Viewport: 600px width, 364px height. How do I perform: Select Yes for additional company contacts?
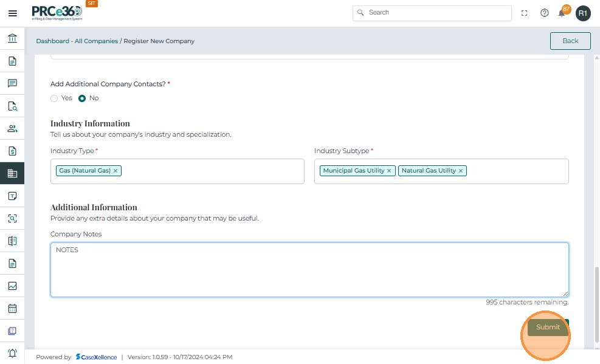click(55, 98)
